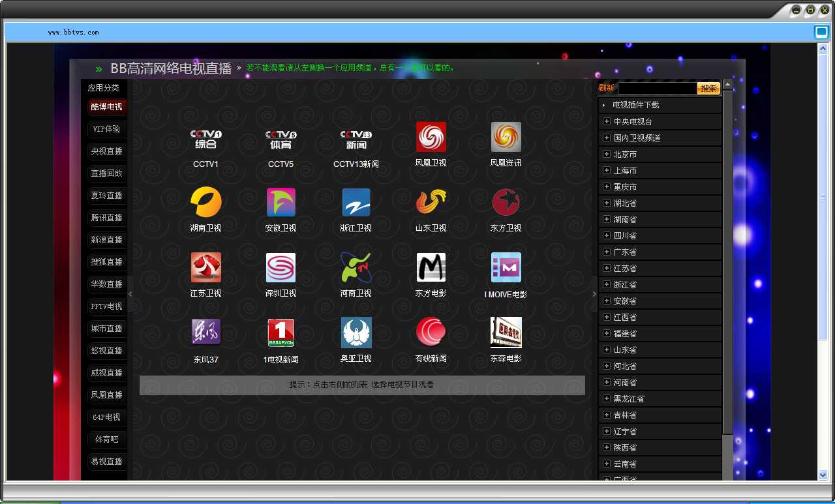The width and height of the screenshot is (835, 504).
Task: Play the 江苏卫视 channel icon
Action: point(206,267)
